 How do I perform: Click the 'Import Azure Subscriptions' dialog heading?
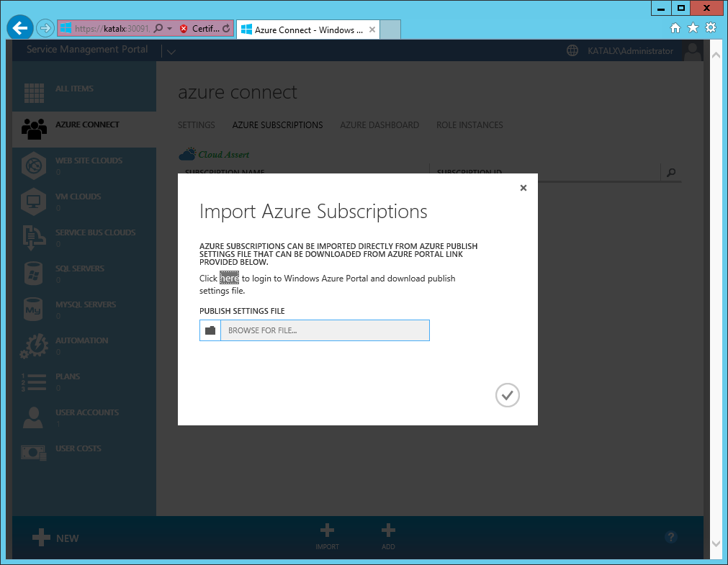click(x=313, y=211)
